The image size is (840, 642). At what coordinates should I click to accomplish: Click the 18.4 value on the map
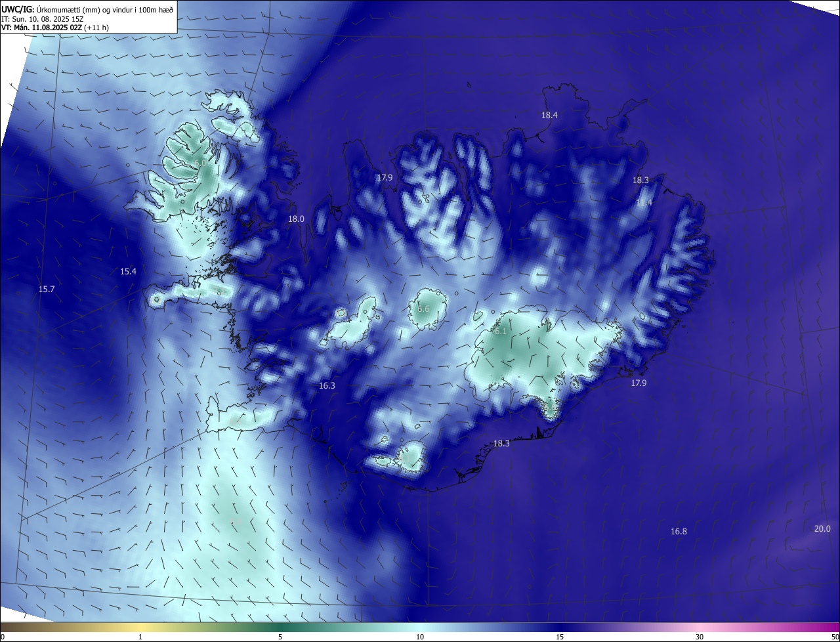(x=549, y=115)
